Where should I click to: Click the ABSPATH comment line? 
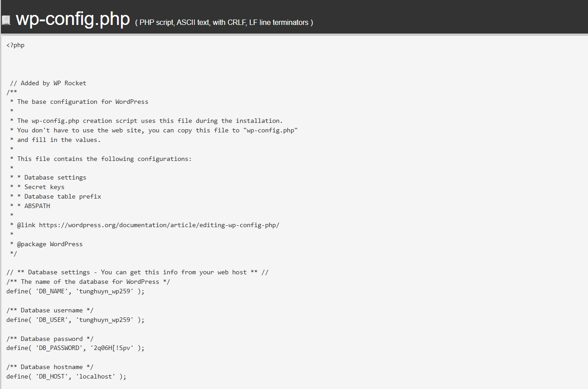click(x=37, y=206)
